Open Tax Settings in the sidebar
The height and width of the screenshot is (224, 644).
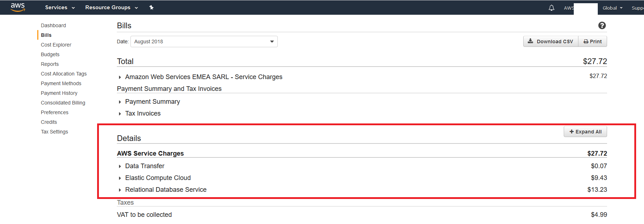[x=54, y=132]
